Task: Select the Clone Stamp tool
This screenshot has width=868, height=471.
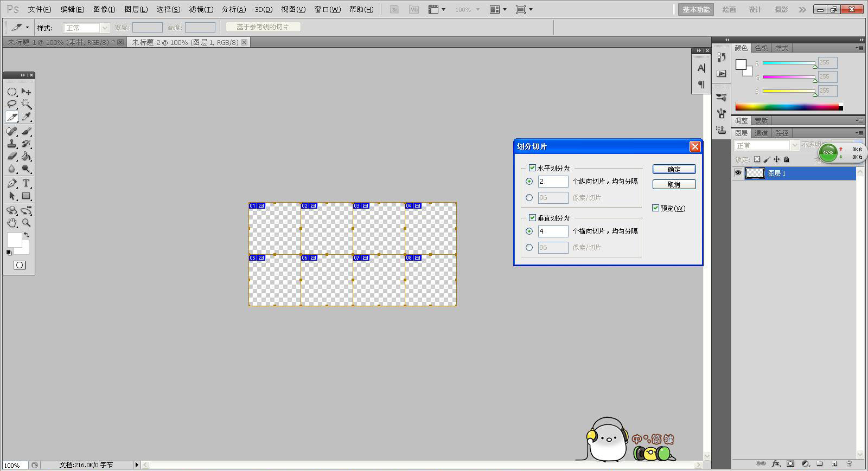Action: pyautogui.click(x=12, y=144)
